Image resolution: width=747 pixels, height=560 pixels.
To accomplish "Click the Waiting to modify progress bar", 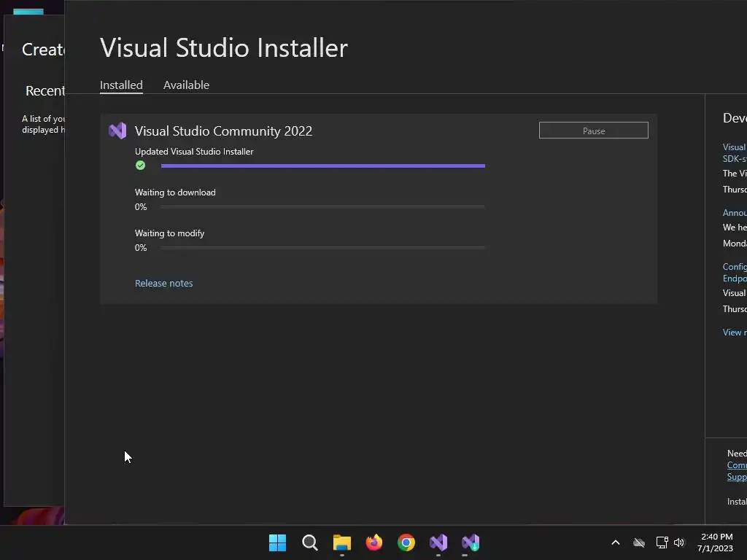I will point(323,248).
